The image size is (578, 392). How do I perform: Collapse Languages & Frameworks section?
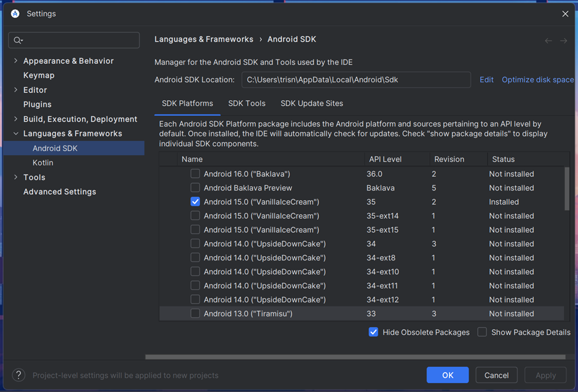pyautogui.click(x=15, y=133)
